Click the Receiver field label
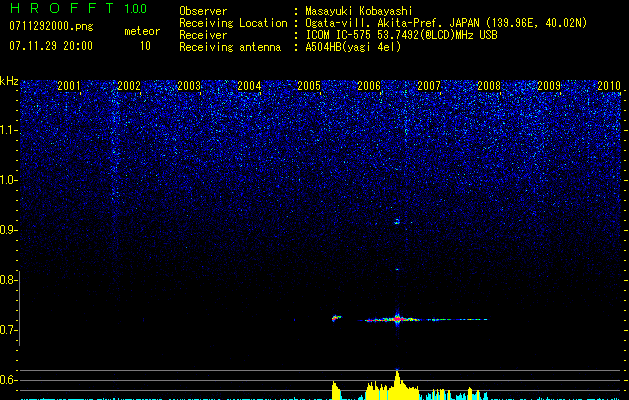Image resolution: width=629 pixels, height=400 pixels. point(203,35)
